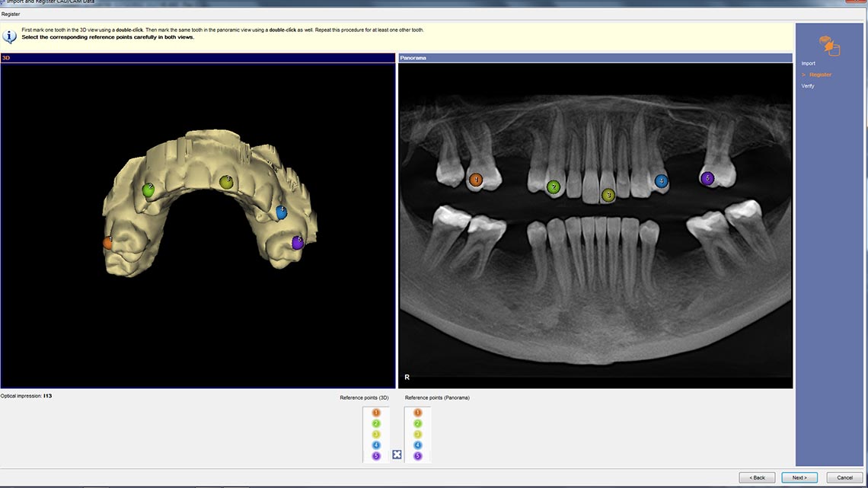Cancel the registration dialog

[x=844, y=477]
